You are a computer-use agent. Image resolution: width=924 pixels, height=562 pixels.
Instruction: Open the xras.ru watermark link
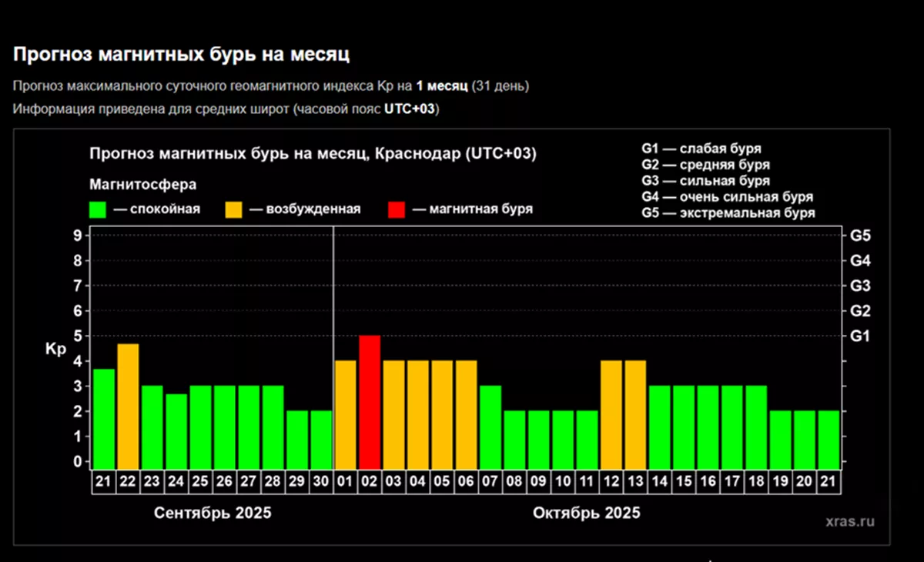pyautogui.click(x=849, y=521)
